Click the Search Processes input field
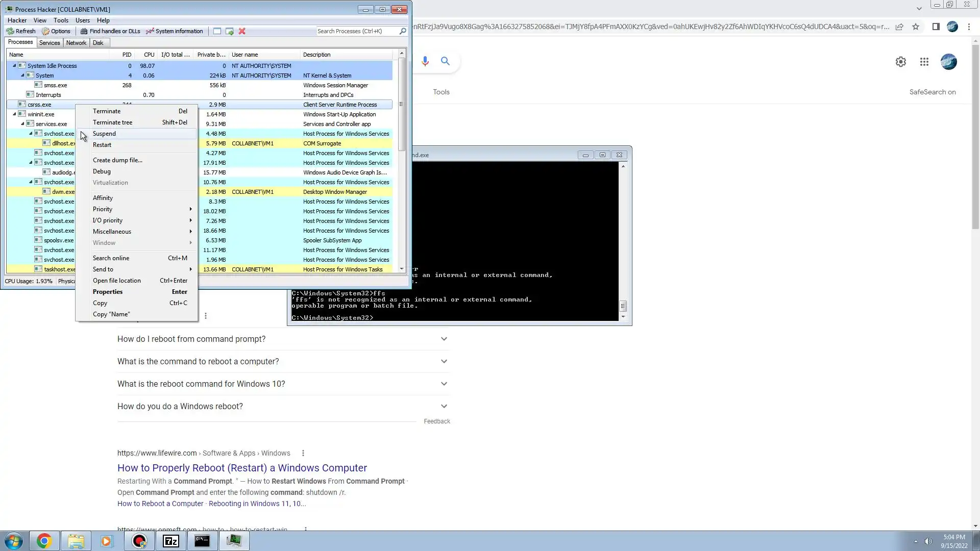This screenshot has width=980, height=551. pos(356,31)
